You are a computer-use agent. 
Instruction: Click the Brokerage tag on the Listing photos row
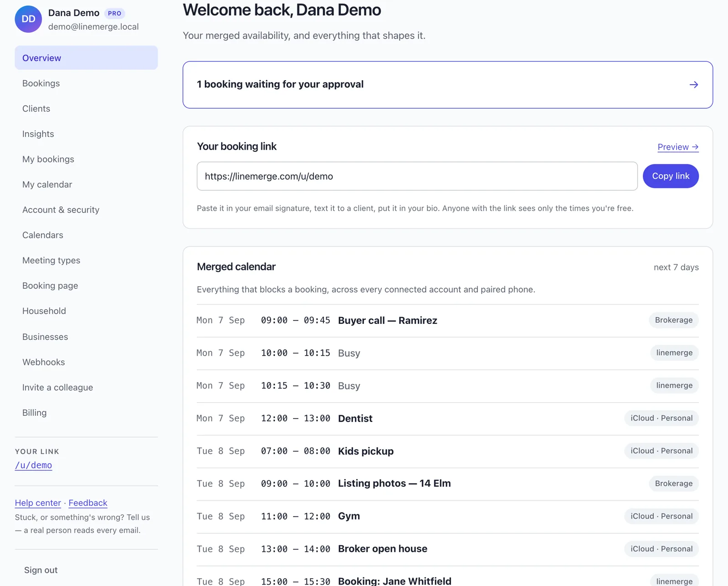(673, 484)
